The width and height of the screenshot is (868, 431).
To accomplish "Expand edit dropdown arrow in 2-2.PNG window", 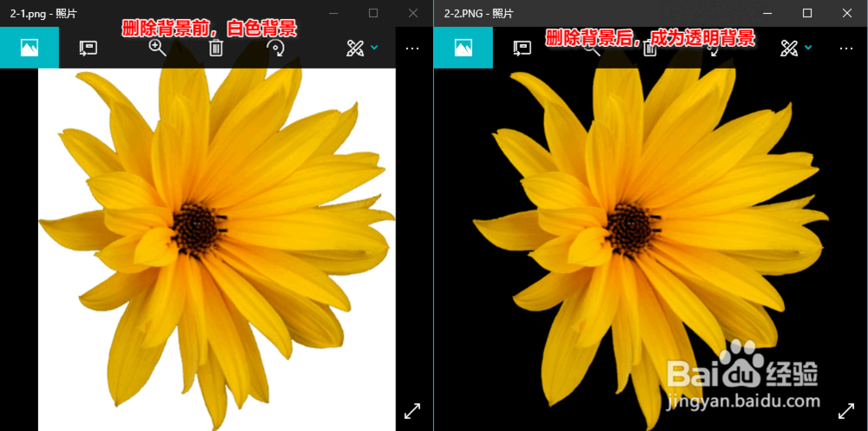I will pos(808,48).
